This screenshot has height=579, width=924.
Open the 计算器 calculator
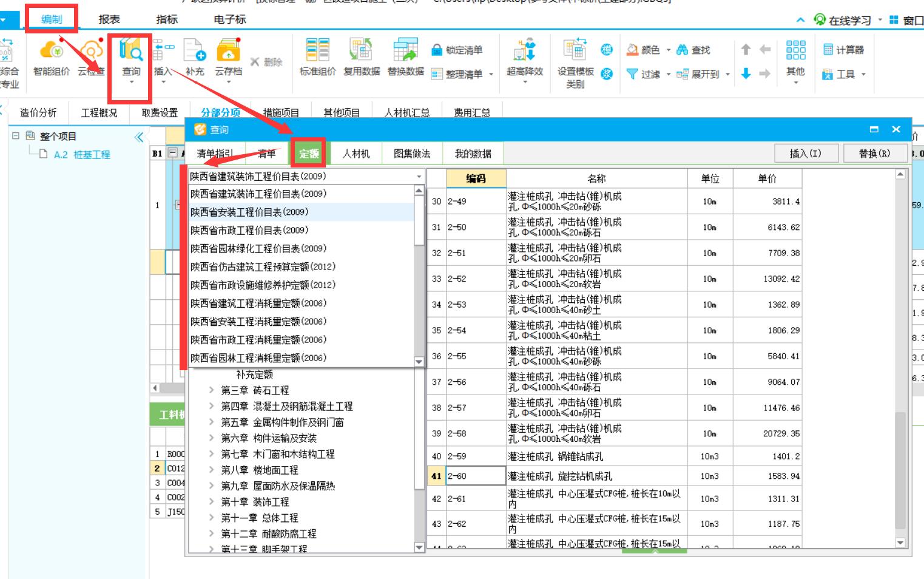pos(843,50)
